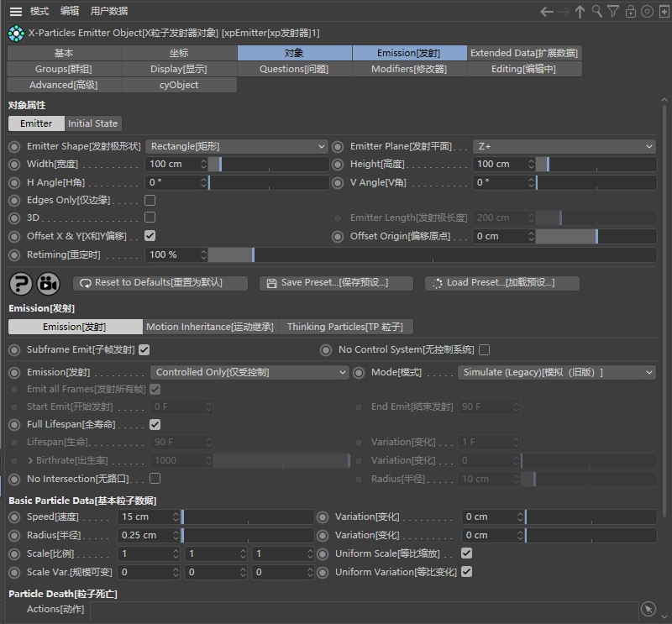672x624 pixels.
Task: Click the Speed keyframe dot
Action: (x=14, y=517)
